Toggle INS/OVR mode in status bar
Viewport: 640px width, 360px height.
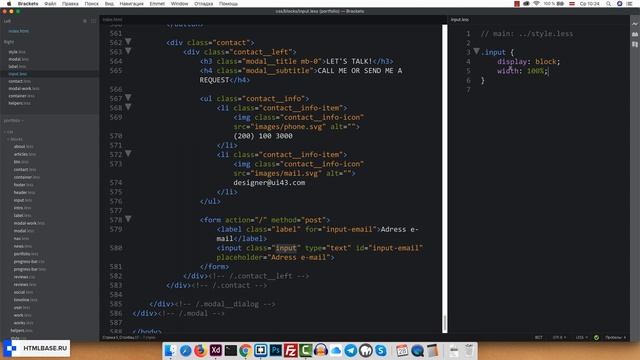[539, 338]
